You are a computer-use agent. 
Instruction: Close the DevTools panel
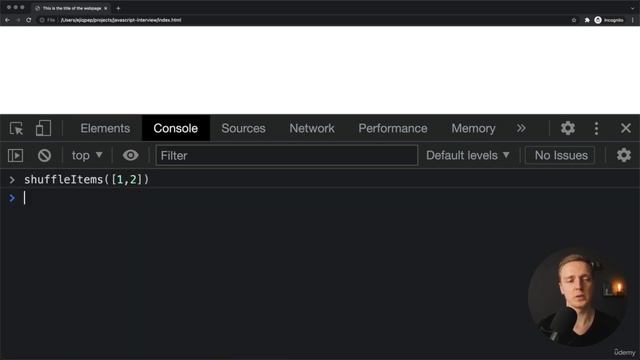[x=625, y=128]
